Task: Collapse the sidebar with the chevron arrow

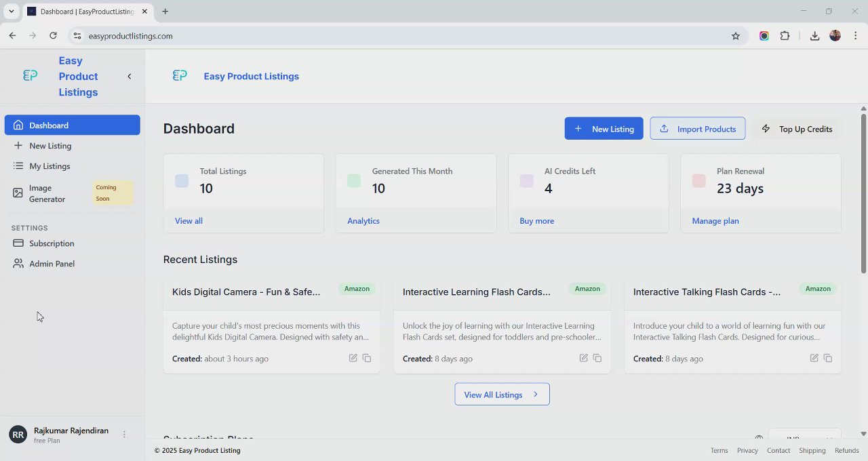Action: 130,77
